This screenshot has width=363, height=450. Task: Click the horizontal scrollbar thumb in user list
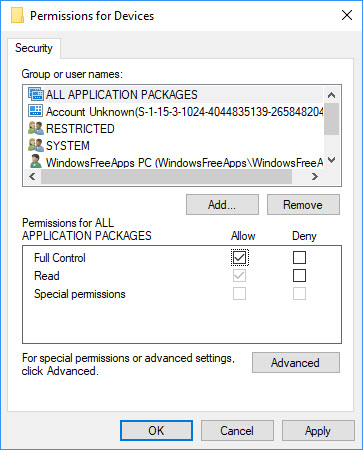pyautogui.click(x=166, y=176)
